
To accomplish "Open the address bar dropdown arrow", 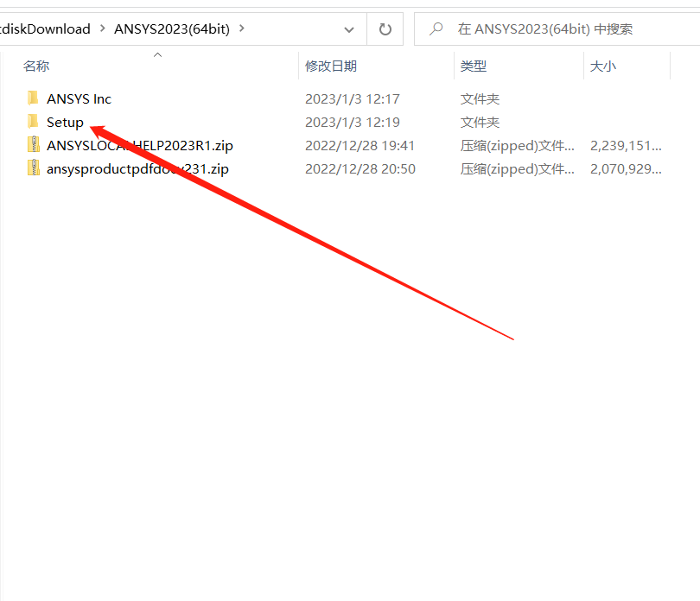I will (x=348, y=28).
